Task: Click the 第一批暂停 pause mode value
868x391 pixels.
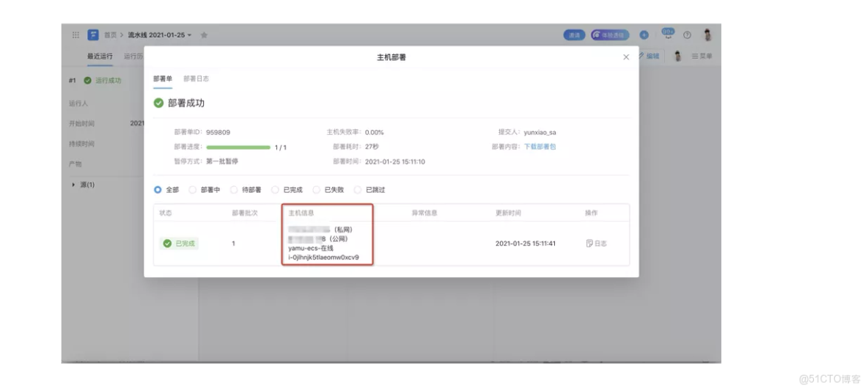Action: [222, 161]
